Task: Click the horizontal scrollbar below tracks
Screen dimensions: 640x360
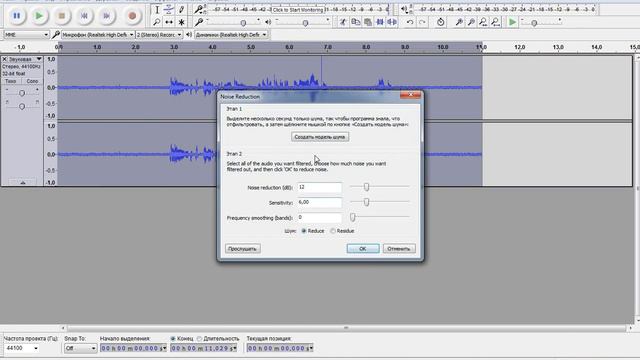Action: click(346, 328)
